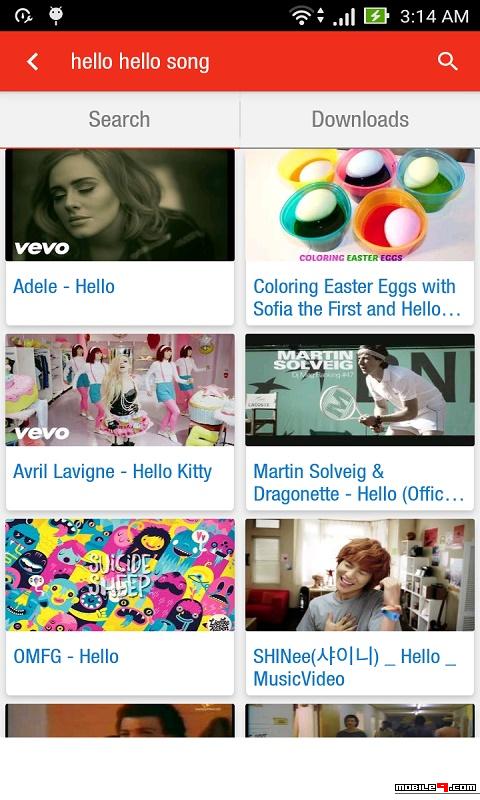Tap the magnifying glass search icon
Image resolution: width=480 pixels, height=800 pixels.
[447, 61]
